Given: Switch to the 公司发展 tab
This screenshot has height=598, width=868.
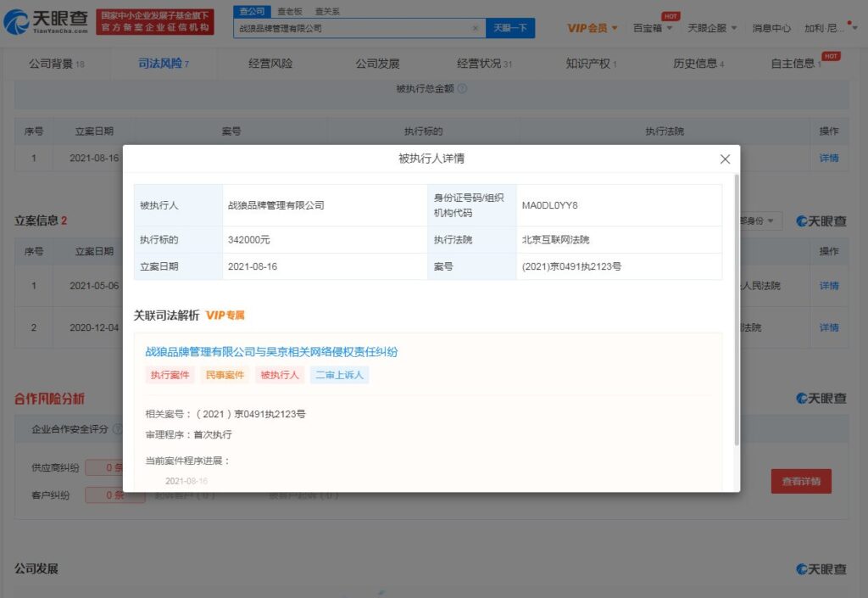Looking at the screenshot, I should (377, 64).
